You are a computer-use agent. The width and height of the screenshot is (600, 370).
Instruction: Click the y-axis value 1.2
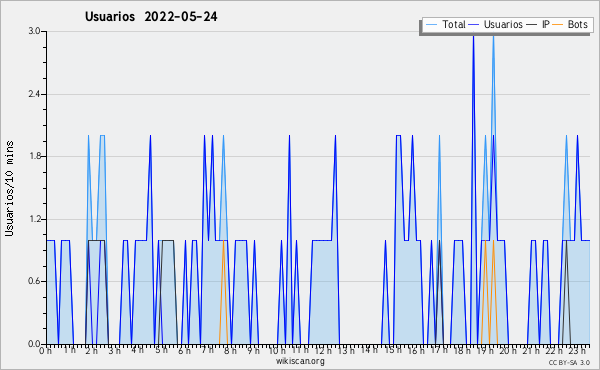[34, 219]
